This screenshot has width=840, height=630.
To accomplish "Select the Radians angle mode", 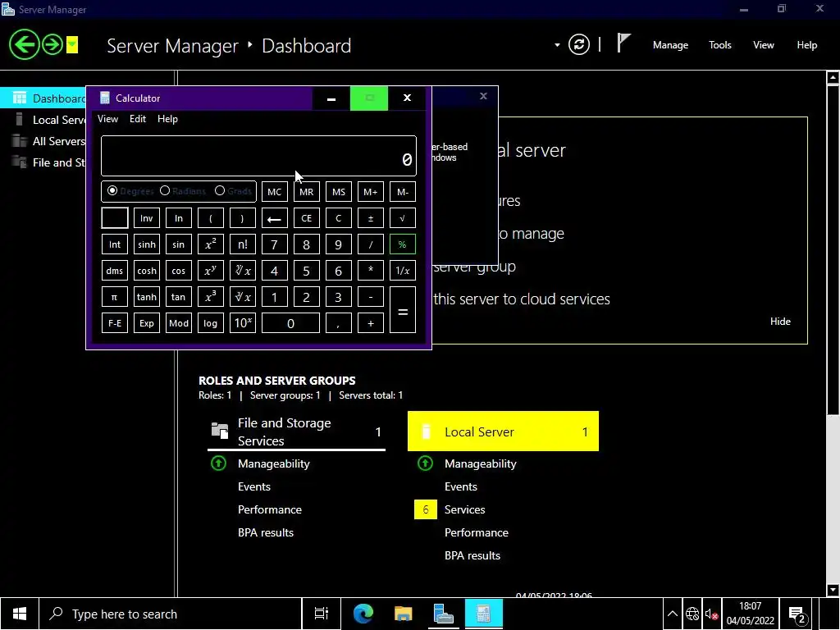I will [183, 190].
